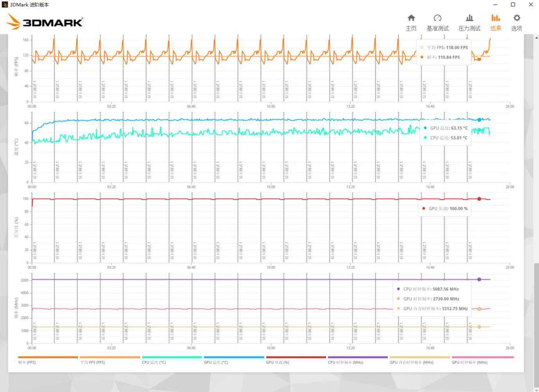Click the 3DMARK logo
Viewport: 539px width, 392px height.
pos(45,22)
